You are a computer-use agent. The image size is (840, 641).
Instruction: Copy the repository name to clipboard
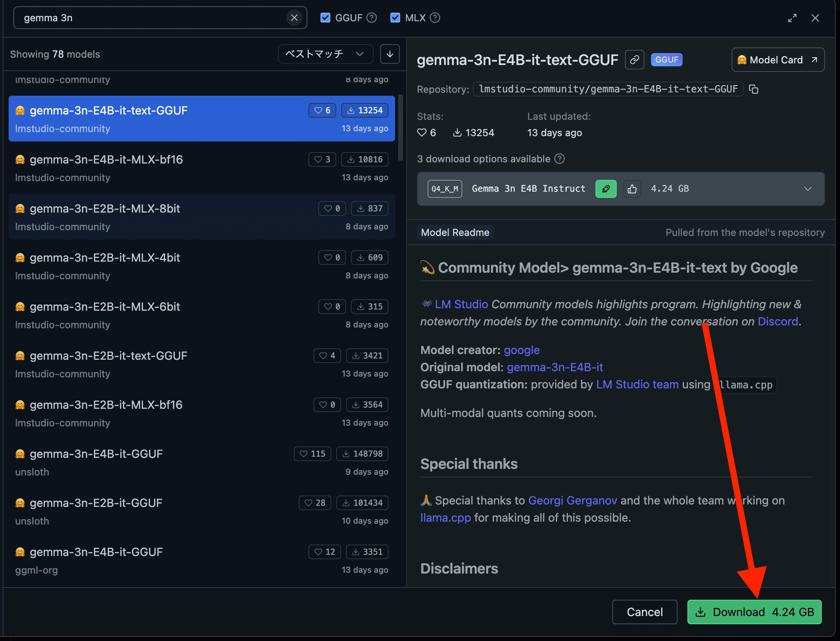754,89
